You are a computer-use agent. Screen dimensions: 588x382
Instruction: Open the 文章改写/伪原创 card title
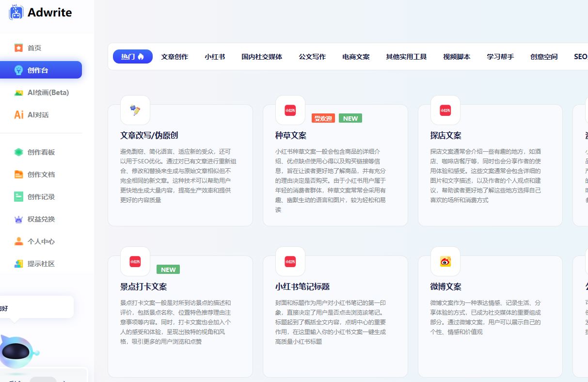click(x=149, y=135)
